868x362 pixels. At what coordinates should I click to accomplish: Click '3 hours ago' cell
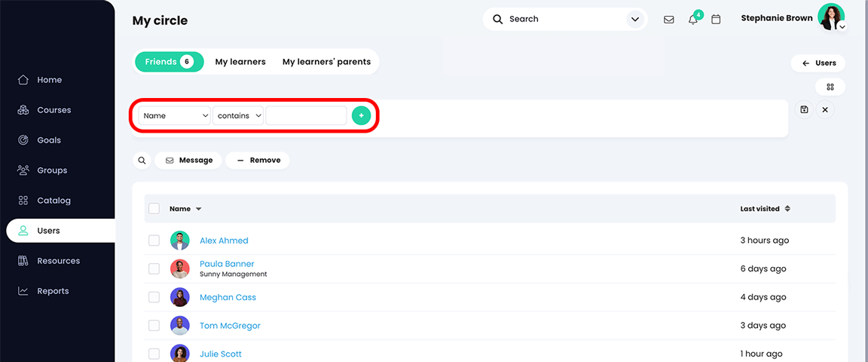(765, 241)
